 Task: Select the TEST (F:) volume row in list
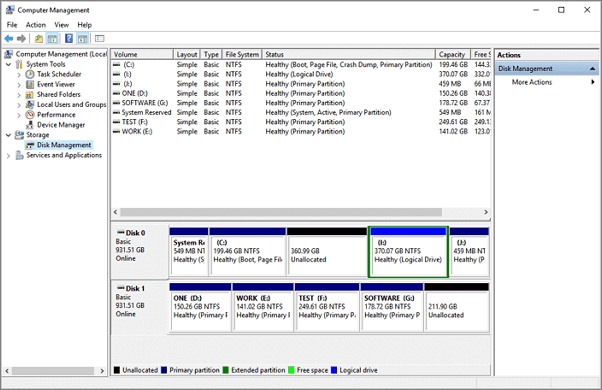pyautogui.click(x=301, y=122)
